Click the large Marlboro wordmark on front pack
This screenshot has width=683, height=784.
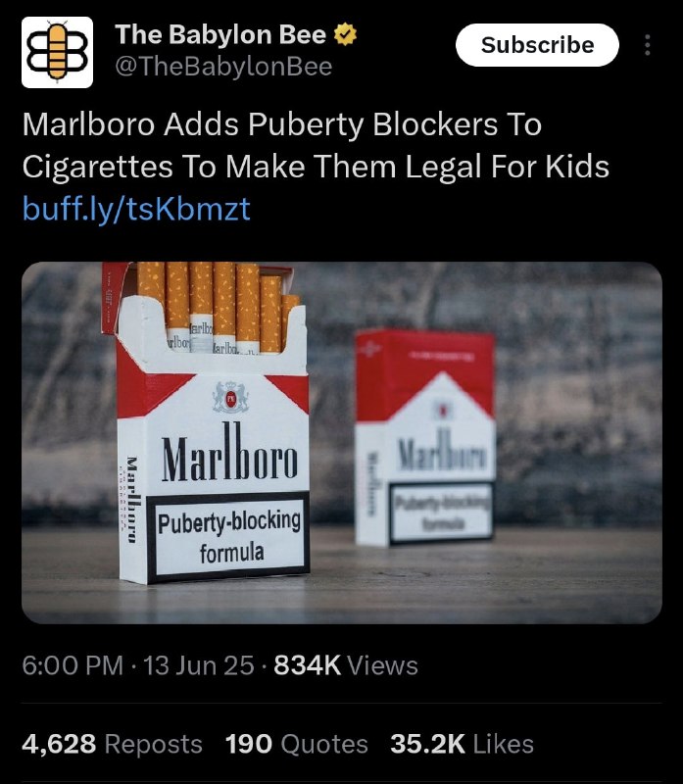pyautogui.click(x=229, y=454)
